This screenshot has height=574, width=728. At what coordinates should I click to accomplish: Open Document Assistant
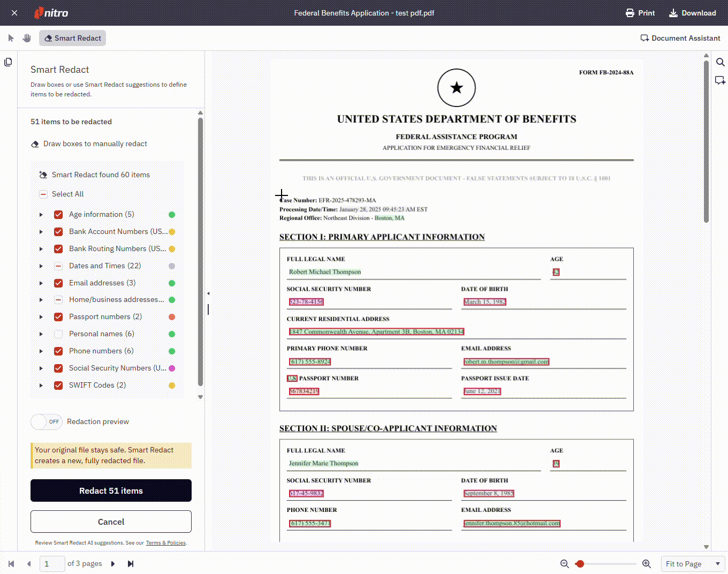[x=680, y=38]
